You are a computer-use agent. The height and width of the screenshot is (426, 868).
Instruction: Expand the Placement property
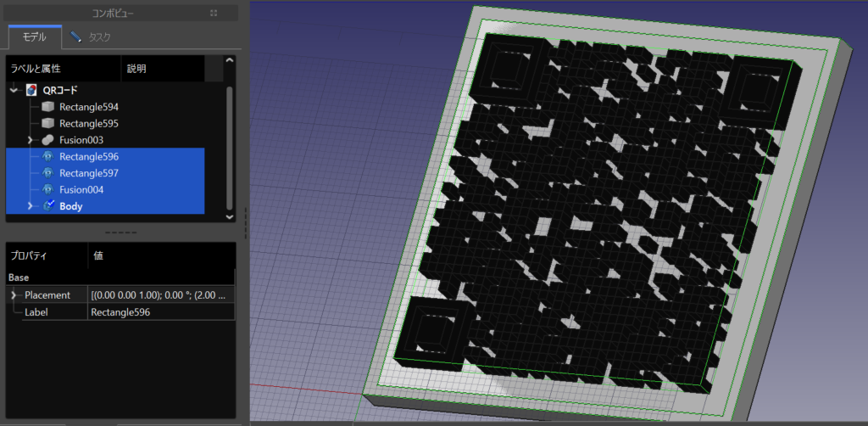point(14,295)
